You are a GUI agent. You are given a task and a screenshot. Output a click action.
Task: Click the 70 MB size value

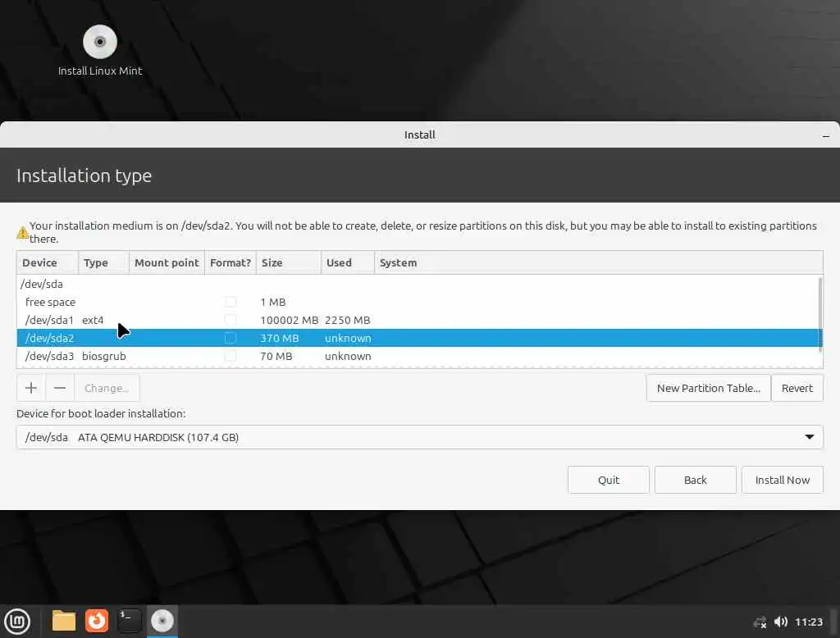[276, 356]
